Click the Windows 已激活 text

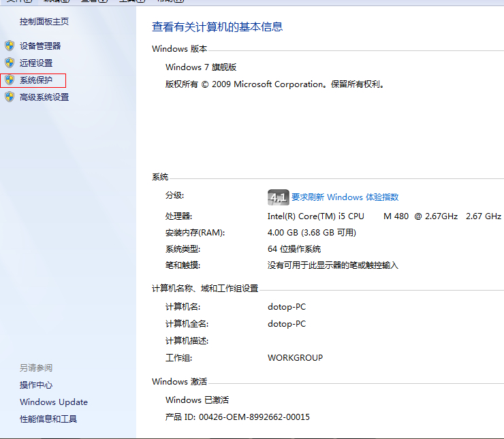197,400
